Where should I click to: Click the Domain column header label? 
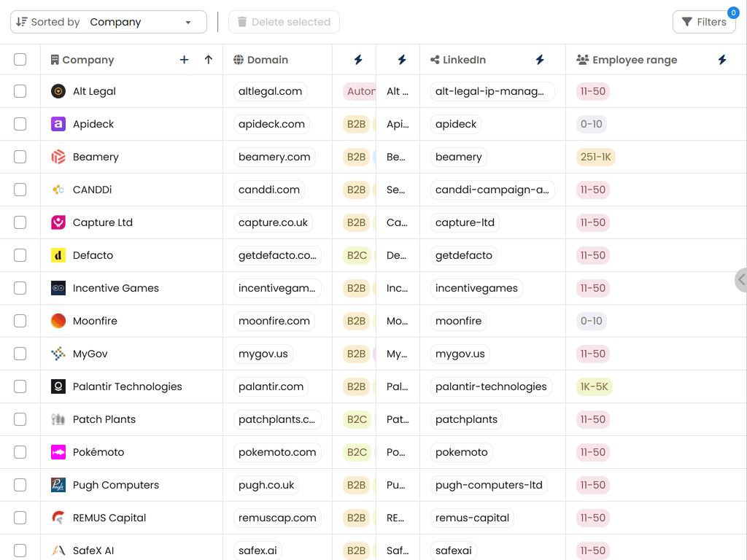[268, 60]
